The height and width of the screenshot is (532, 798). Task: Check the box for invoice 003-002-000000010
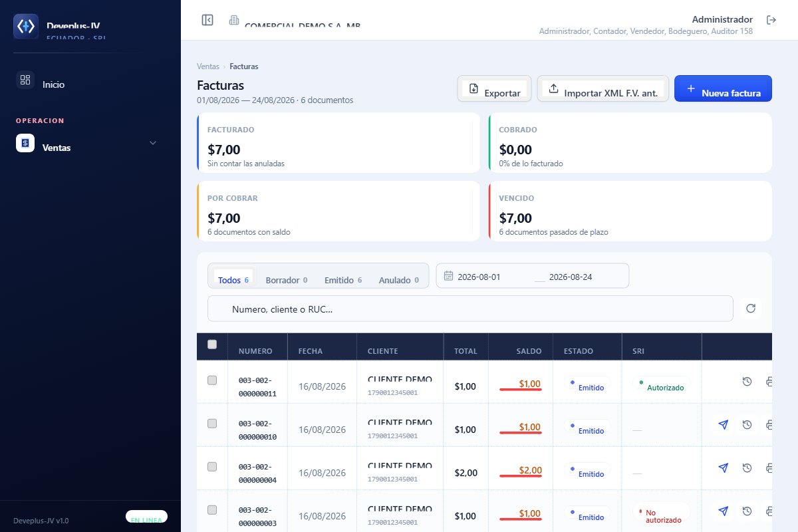(212, 424)
